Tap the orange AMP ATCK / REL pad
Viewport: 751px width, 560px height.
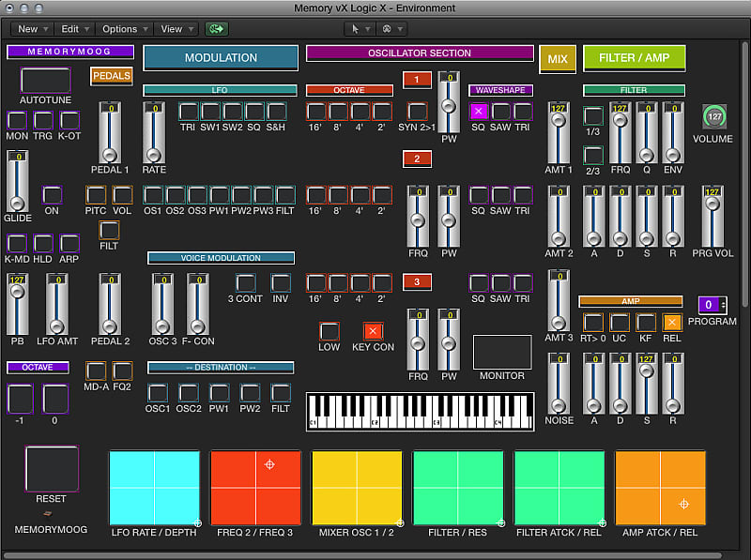(x=659, y=488)
